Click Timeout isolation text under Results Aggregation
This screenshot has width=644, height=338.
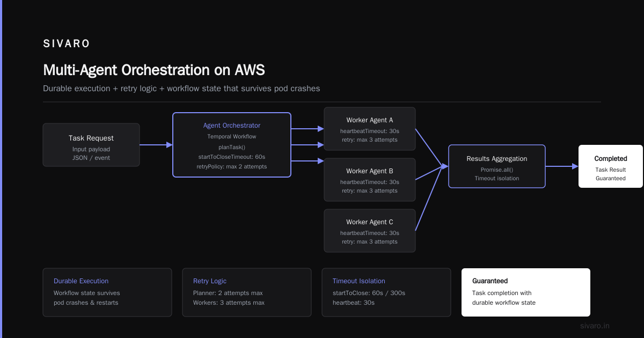pos(497,178)
